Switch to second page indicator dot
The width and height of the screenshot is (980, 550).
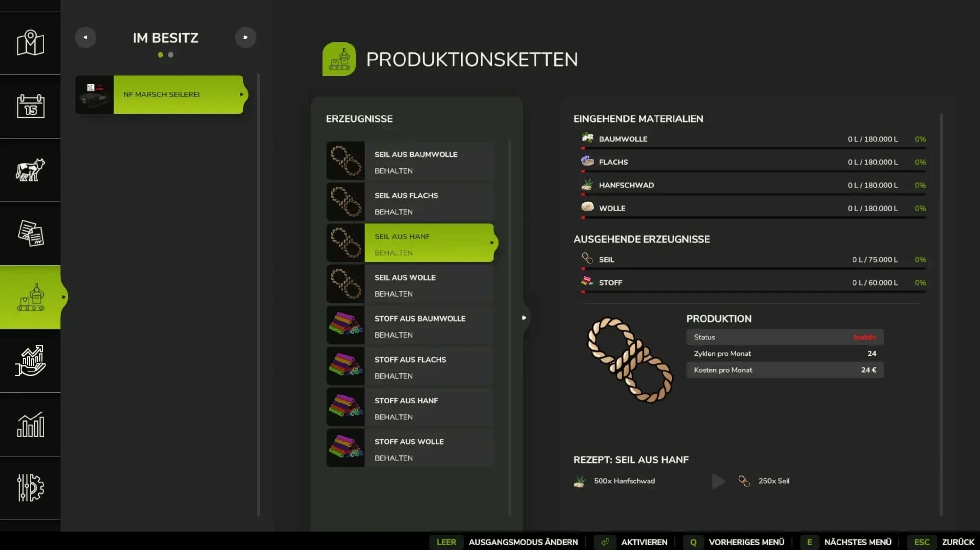coord(171,55)
